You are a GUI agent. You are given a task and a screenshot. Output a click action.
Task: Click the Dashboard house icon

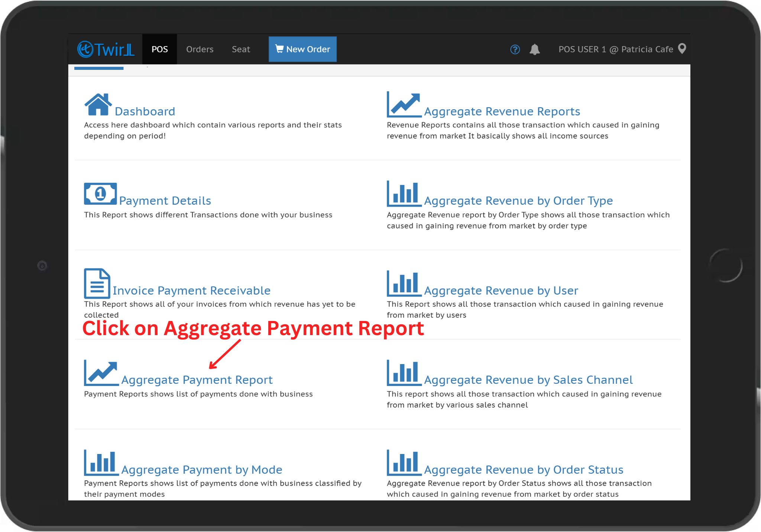click(x=98, y=104)
